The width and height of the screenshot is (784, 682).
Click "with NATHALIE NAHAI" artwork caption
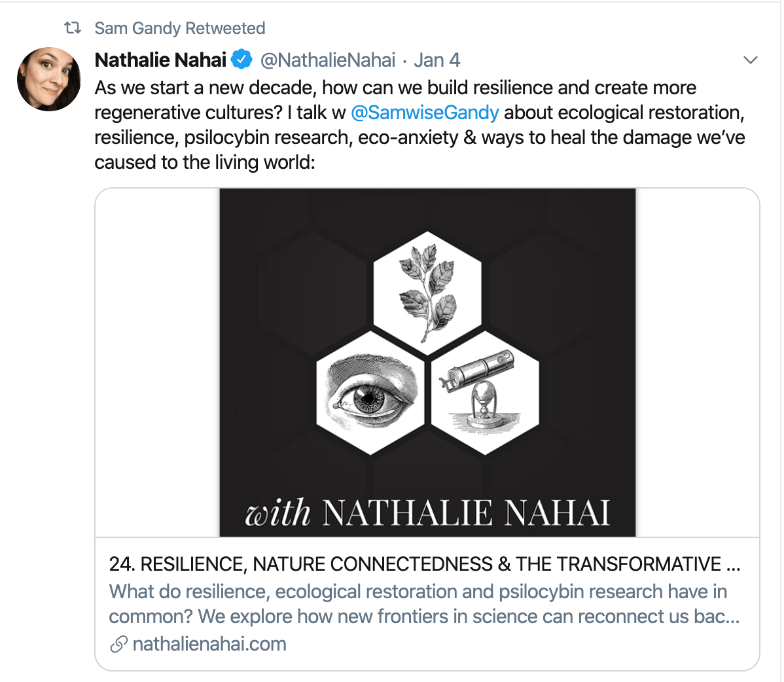tap(427, 512)
